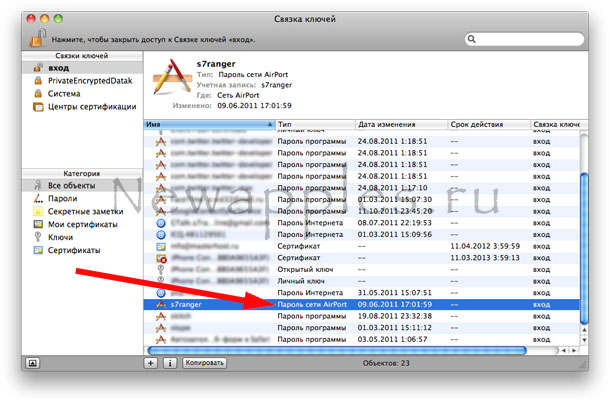This screenshot has width=610, height=402.
Task: Select 'Сертификаты' category in sidebar
Action: [x=72, y=251]
